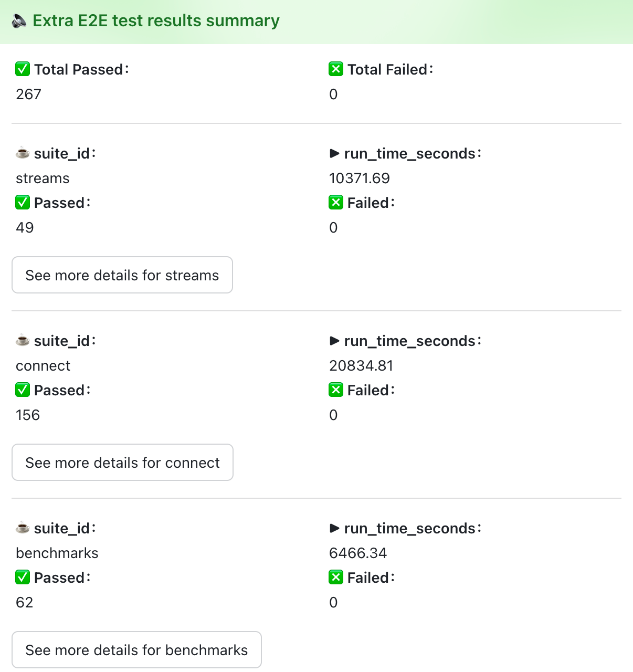Click the connect run time value 20834.81
The image size is (633, 672).
point(361,366)
